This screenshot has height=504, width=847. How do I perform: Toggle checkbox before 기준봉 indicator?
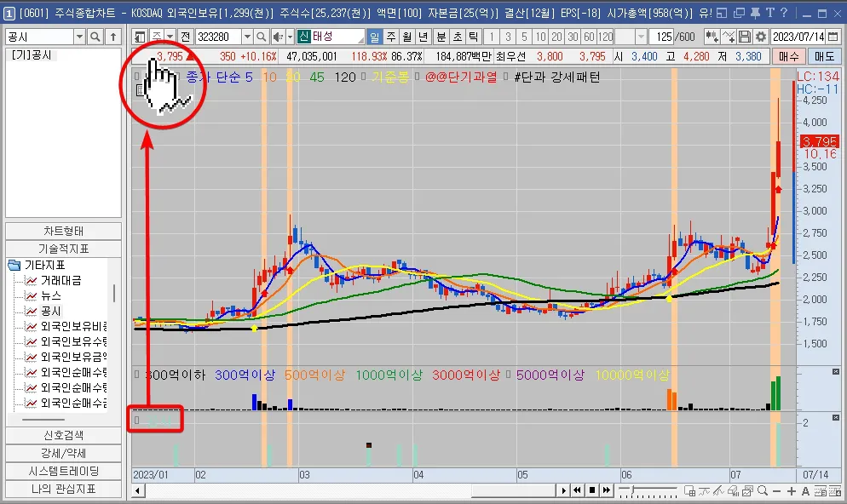(364, 76)
